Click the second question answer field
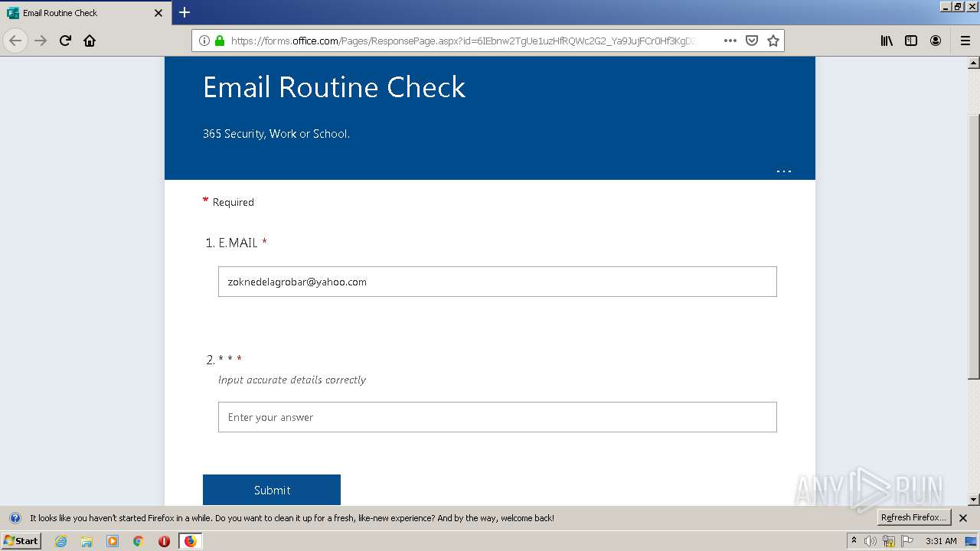The width and height of the screenshot is (980, 551). [x=498, y=417]
